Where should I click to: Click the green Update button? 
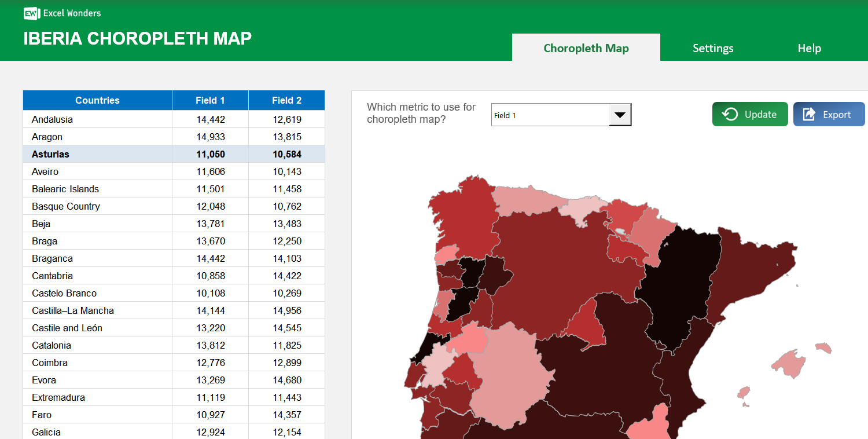click(x=750, y=114)
